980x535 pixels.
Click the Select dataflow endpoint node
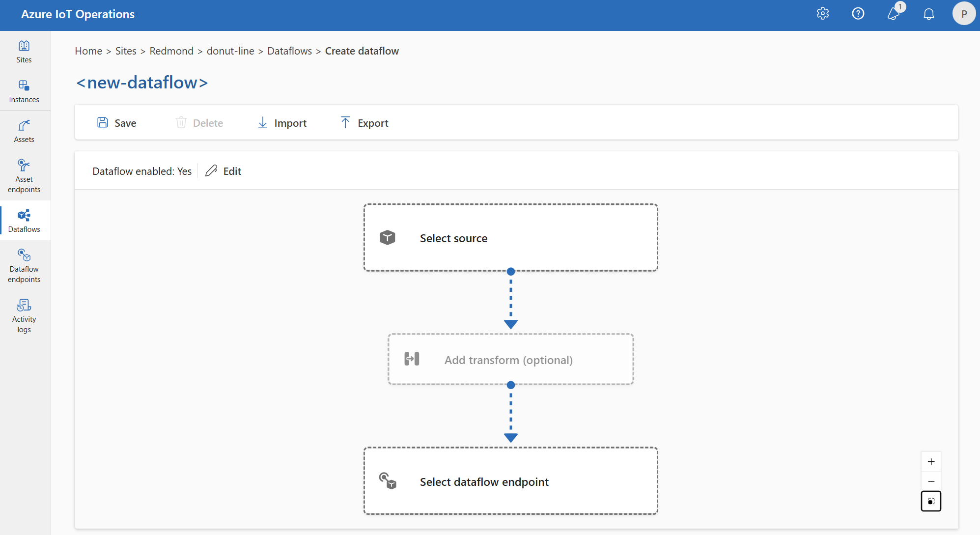coord(512,481)
